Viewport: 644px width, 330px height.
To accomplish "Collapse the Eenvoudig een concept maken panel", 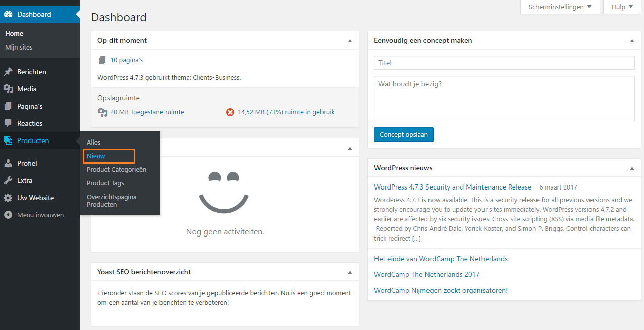I will coord(632,41).
